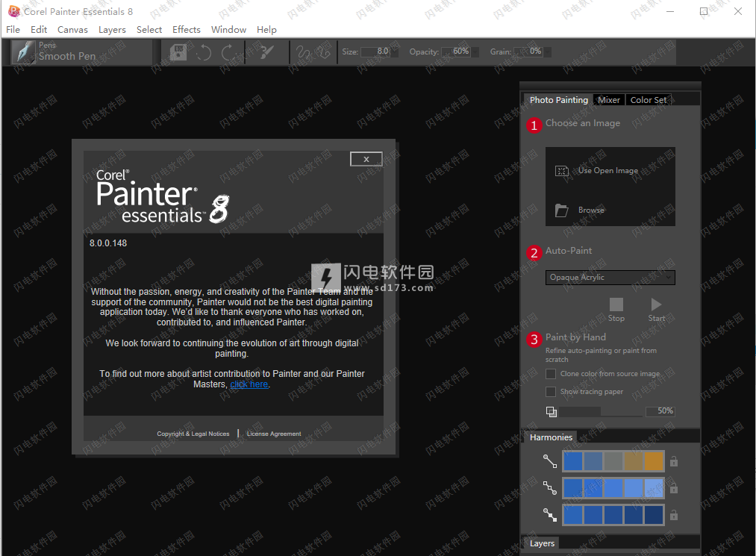
Task: Open the License Agreement link
Action: [274, 434]
